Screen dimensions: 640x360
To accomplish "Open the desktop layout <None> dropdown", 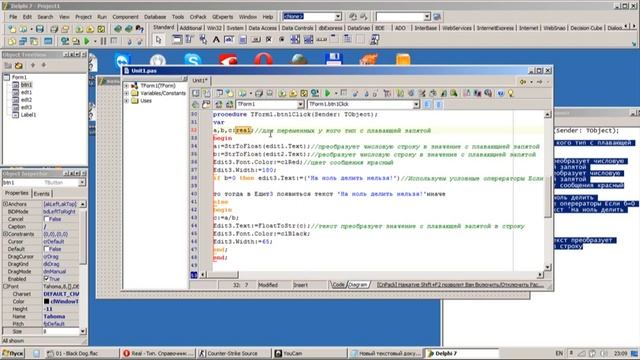I will point(338,17).
